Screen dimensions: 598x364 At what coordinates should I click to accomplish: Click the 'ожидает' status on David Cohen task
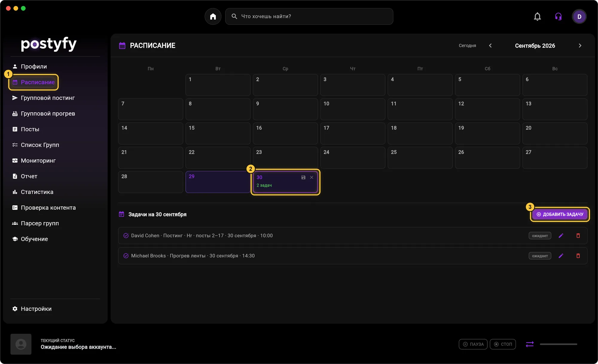tap(540, 236)
